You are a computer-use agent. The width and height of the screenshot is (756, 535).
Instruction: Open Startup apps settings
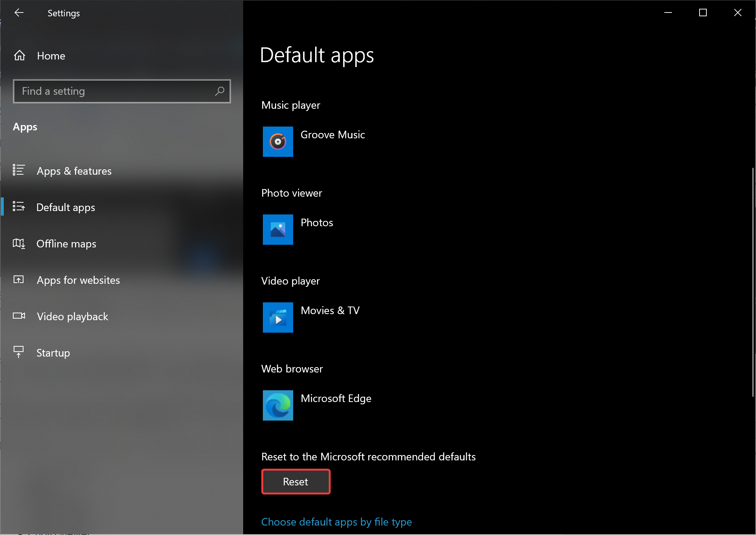(122, 353)
